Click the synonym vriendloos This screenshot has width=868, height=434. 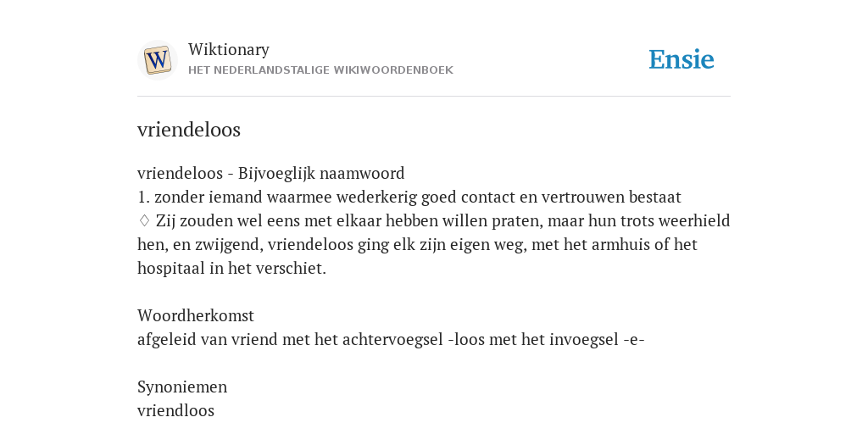(x=175, y=411)
